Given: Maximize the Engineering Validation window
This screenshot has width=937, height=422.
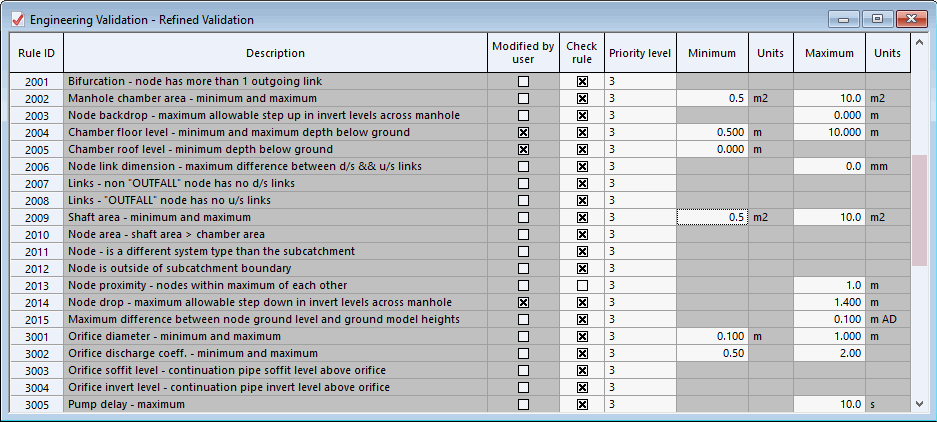Looking at the screenshot, I should [877, 19].
